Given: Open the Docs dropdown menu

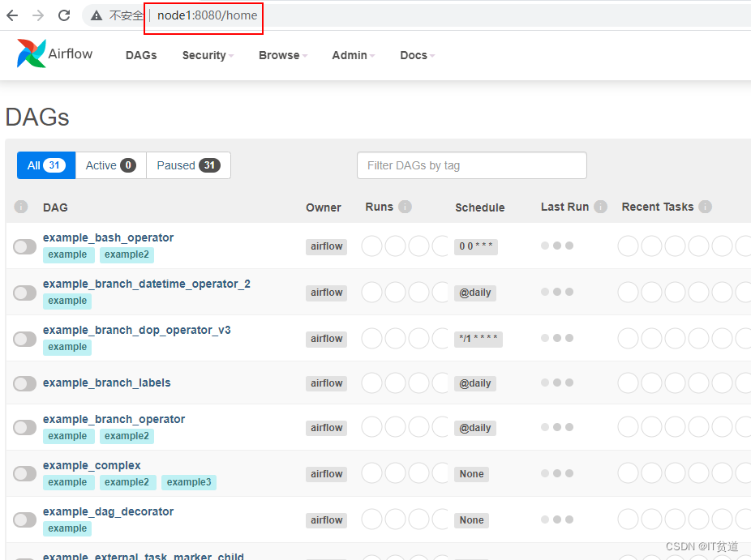Looking at the screenshot, I should [418, 56].
